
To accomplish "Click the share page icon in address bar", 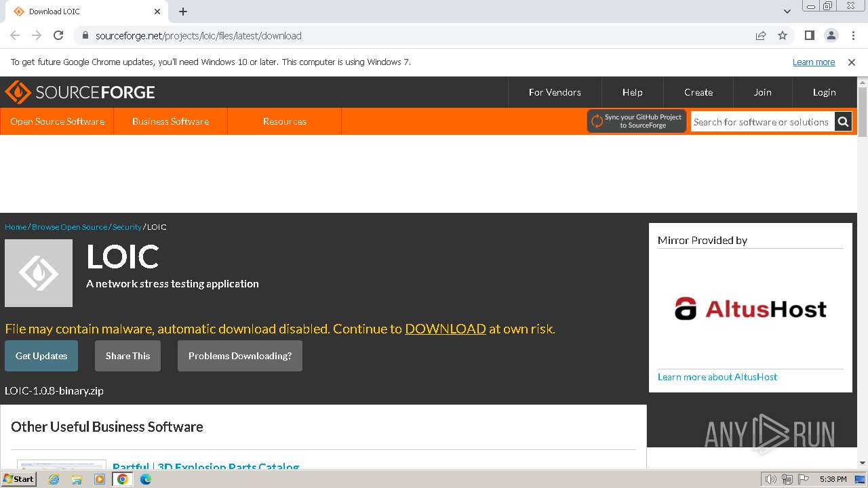I will click(x=761, y=35).
